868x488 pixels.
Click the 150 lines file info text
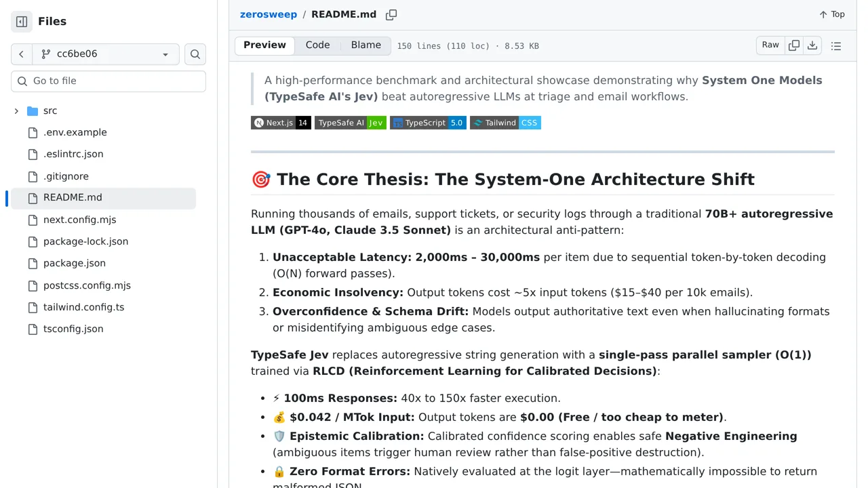(468, 46)
